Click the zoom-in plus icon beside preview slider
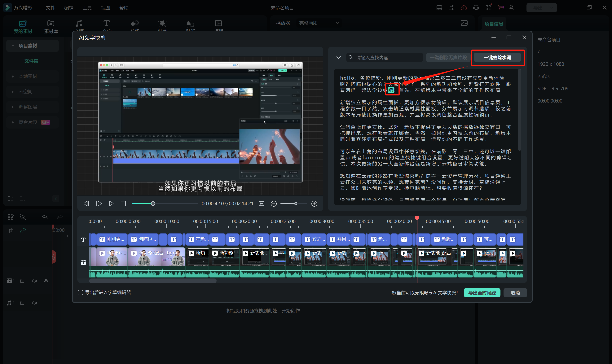The image size is (612, 364). point(314,204)
